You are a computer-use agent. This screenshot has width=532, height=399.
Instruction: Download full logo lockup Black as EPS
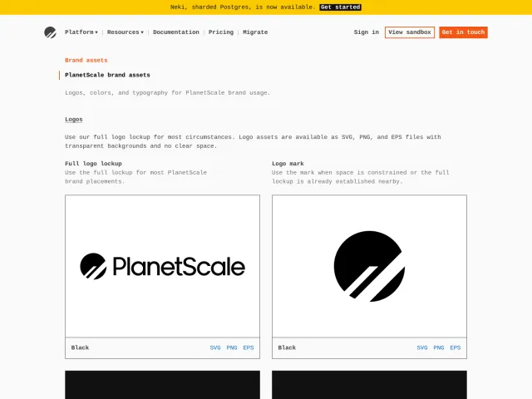tap(249, 347)
